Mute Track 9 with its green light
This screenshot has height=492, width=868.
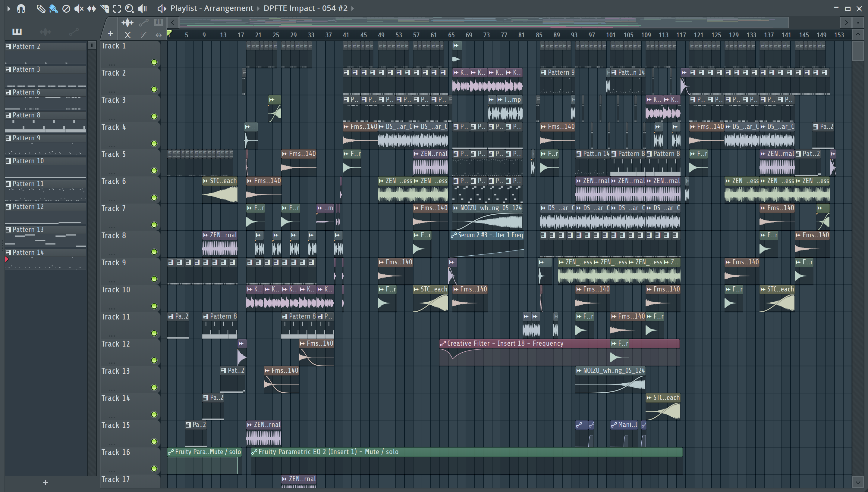(154, 279)
